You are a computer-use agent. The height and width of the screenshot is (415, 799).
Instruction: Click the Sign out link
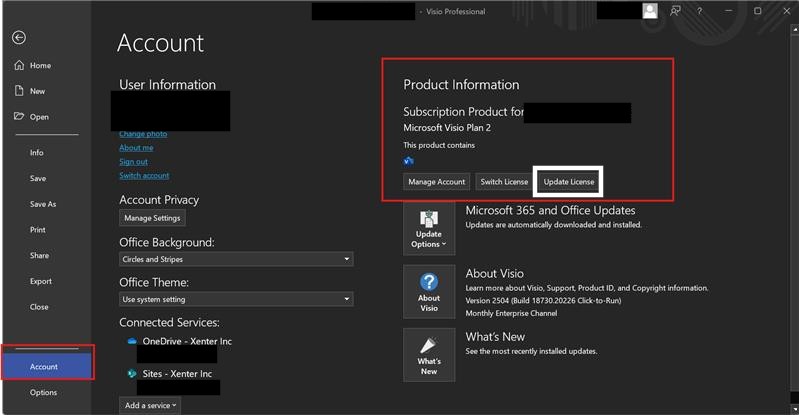133,162
